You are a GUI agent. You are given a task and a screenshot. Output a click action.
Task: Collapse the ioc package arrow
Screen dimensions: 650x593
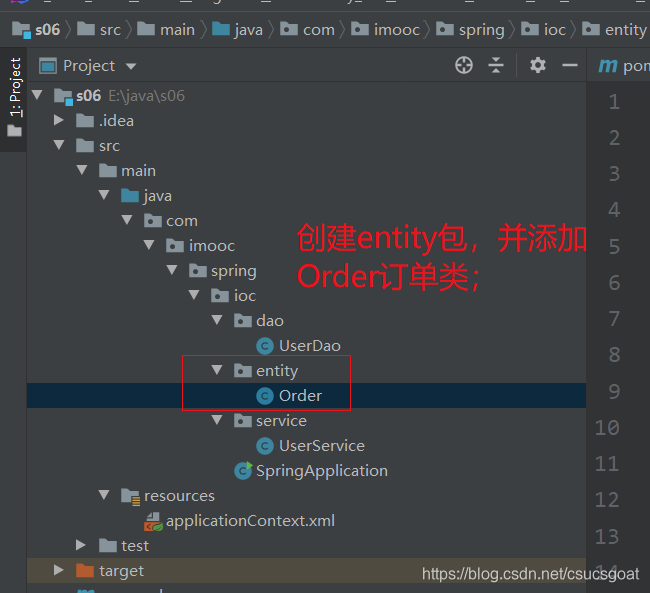point(194,295)
